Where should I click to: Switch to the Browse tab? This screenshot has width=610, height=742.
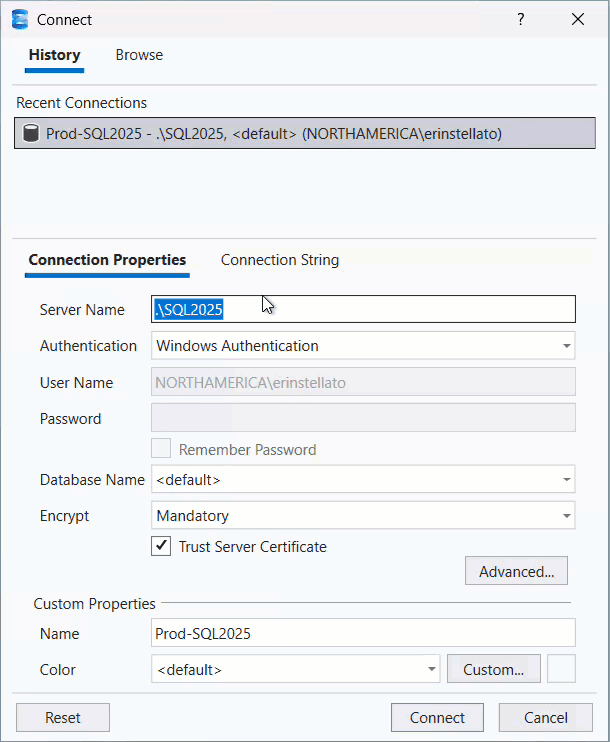pyautogui.click(x=139, y=55)
